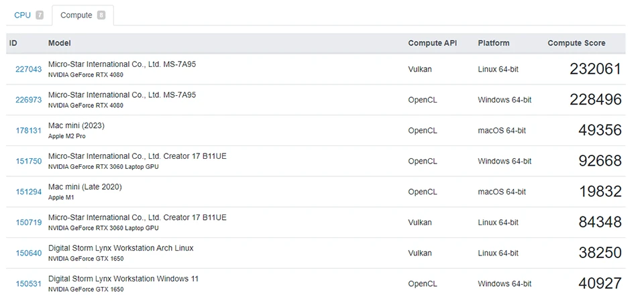Click the Compute API column header
The width and height of the screenshot is (644, 307).
coord(432,43)
